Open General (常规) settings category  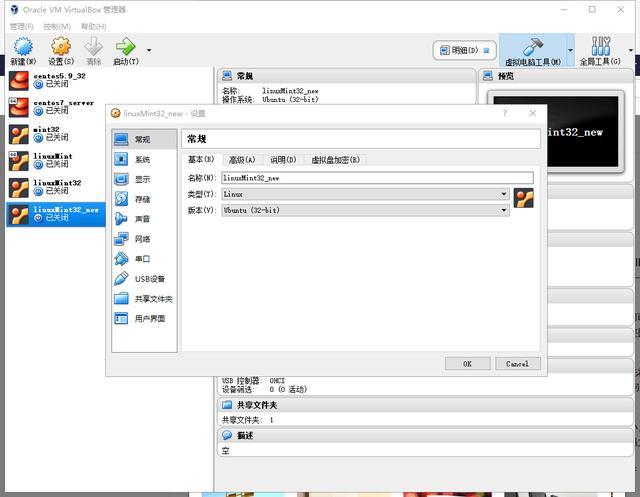coord(144,140)
